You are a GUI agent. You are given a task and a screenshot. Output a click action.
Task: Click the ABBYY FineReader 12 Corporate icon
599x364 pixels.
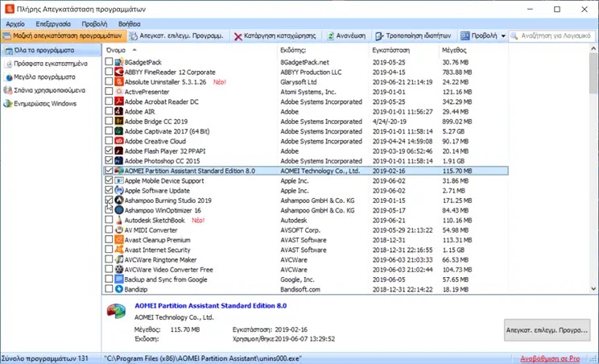pos(119,72)
